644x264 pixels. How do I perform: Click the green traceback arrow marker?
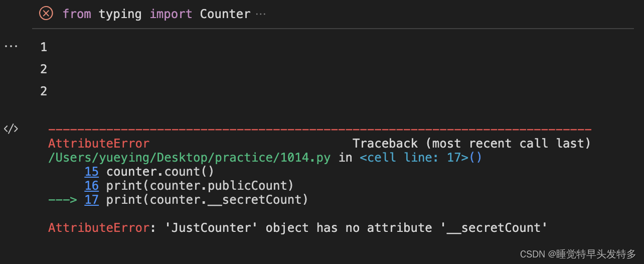tap(62, 200)
